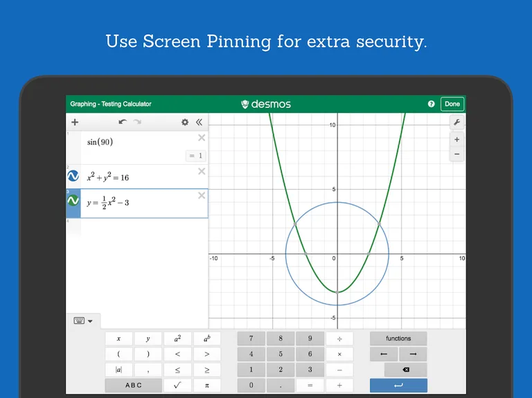
Task: Switch to the ABC letter keyboard
Action: pyautogui.click(x=133, y=385)
